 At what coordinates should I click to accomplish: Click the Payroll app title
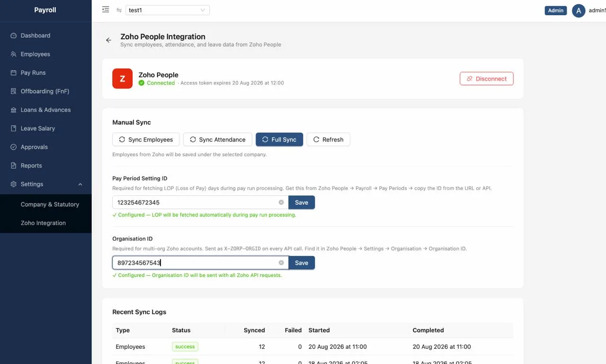[45, 10]
